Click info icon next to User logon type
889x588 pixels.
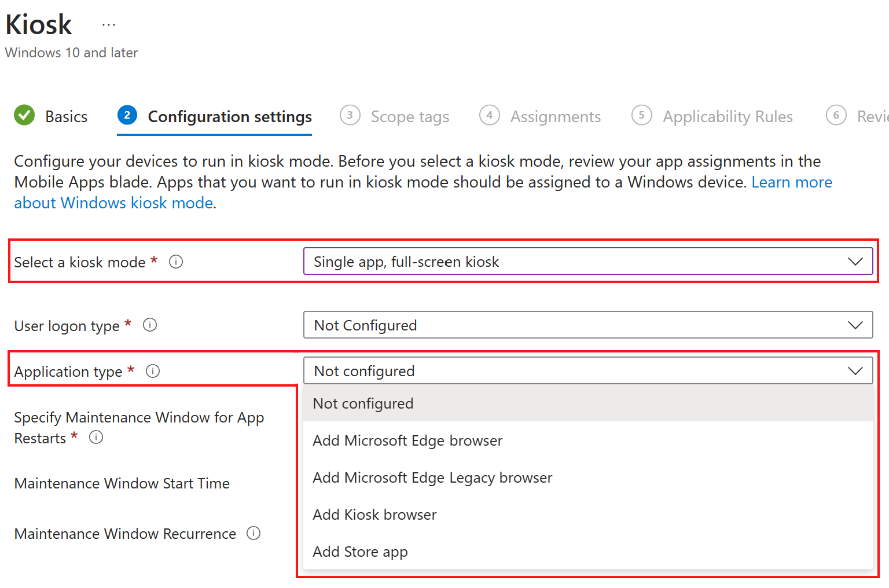tap(150, 325)
